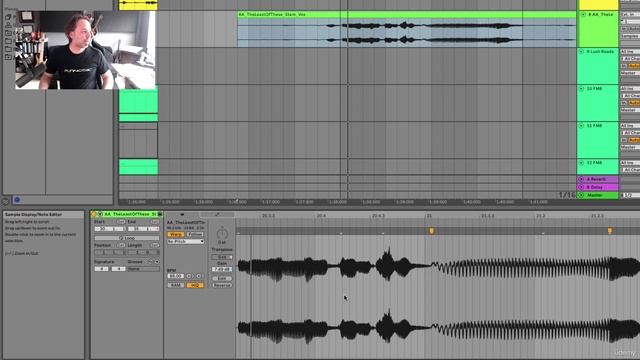The image size is (640, 360).
Task: Click Set button next to End
Action: click(x=155, y=222)
